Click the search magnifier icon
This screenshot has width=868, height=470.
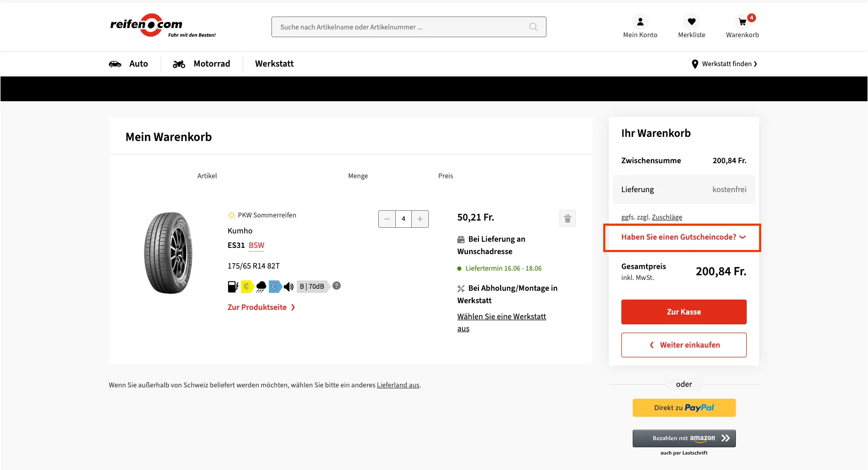pyautogui.click(x=534, y=27)
